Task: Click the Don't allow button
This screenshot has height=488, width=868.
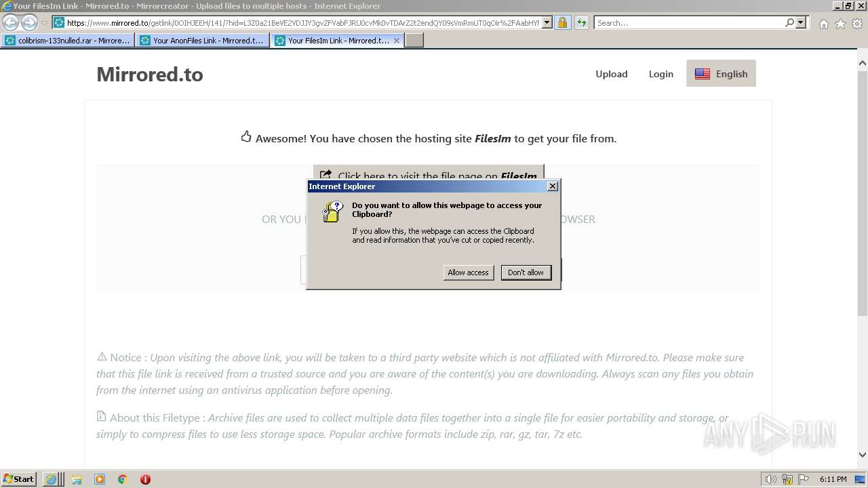Action: point(526,272)
